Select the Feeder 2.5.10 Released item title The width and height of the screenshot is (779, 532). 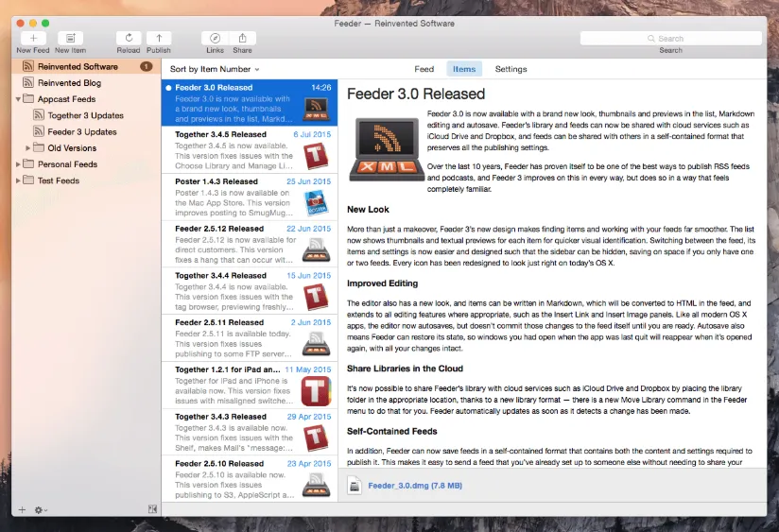click(219, 463)
